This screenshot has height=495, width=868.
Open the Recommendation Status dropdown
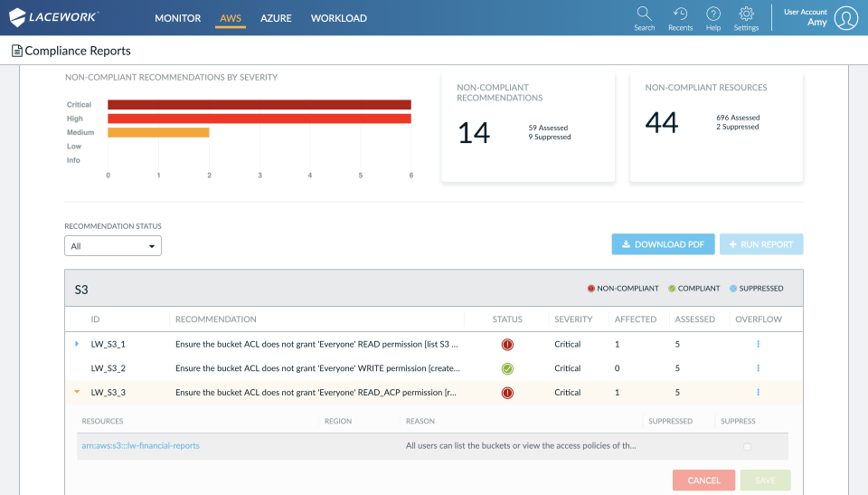coord(113,245)
